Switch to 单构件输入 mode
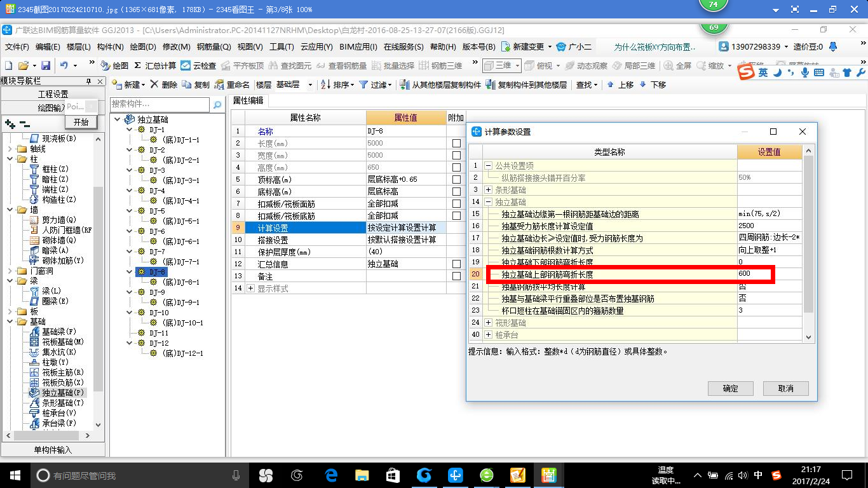 [x=53, y=450]
